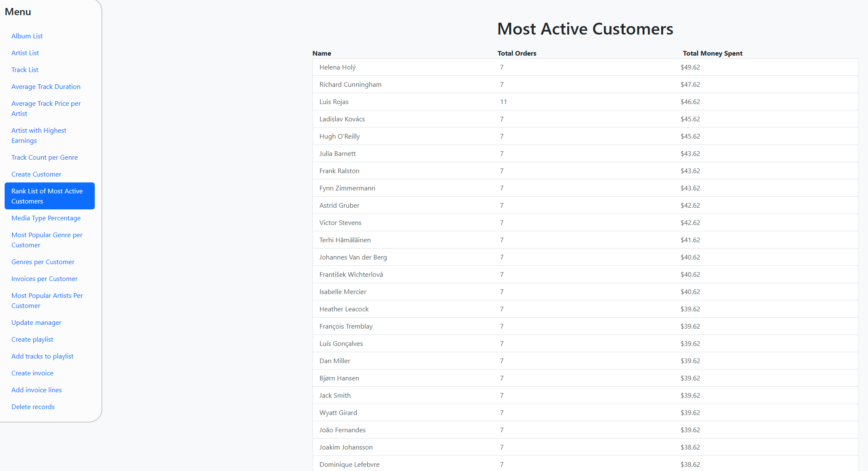
Task: Open the Media Type Percentage link
Action: coord(46,218)
